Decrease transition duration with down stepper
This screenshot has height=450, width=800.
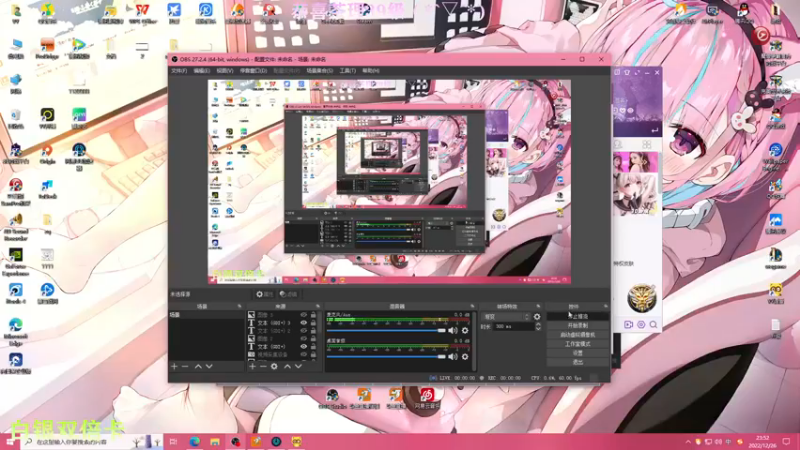point(538,329)
